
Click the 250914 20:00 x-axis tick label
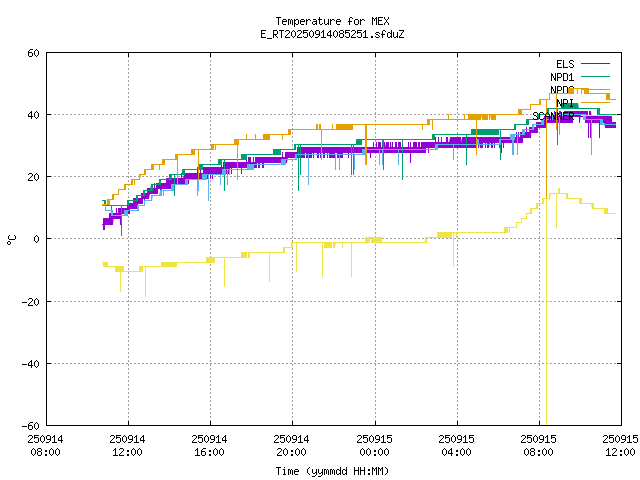[291, 445]
